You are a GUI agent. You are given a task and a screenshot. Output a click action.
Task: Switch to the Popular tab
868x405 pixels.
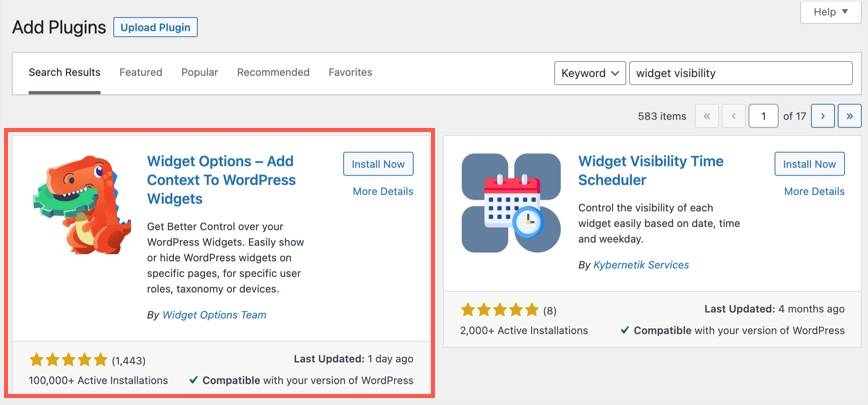click(x=200, y=73)
